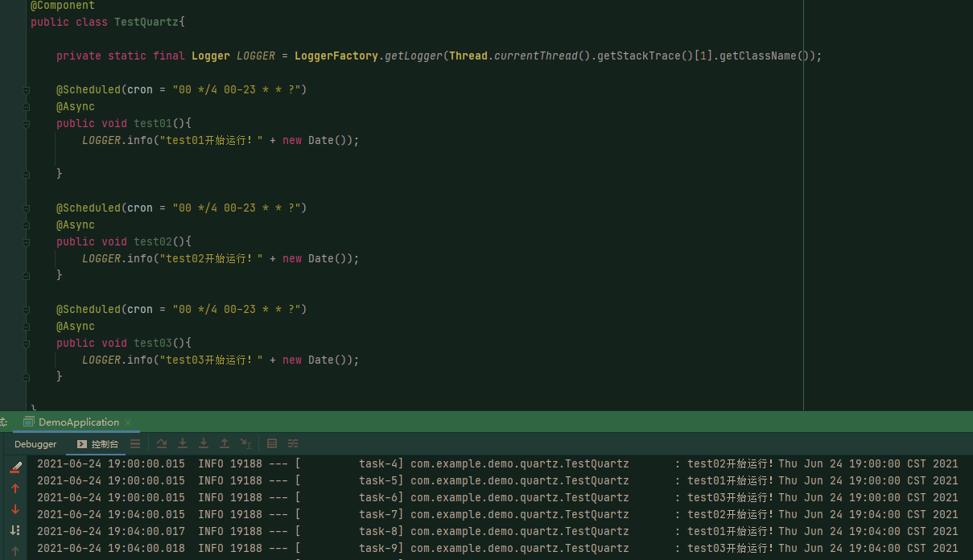
Task: Click the test02 method name
Action: [153, 241]
